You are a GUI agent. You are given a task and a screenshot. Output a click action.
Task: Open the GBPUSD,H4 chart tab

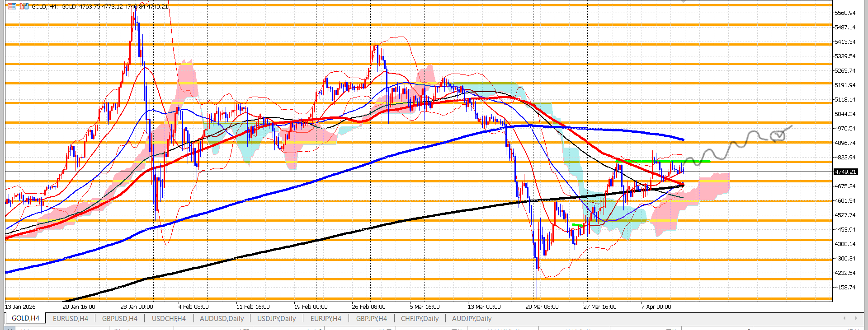[x=120, y=318]
